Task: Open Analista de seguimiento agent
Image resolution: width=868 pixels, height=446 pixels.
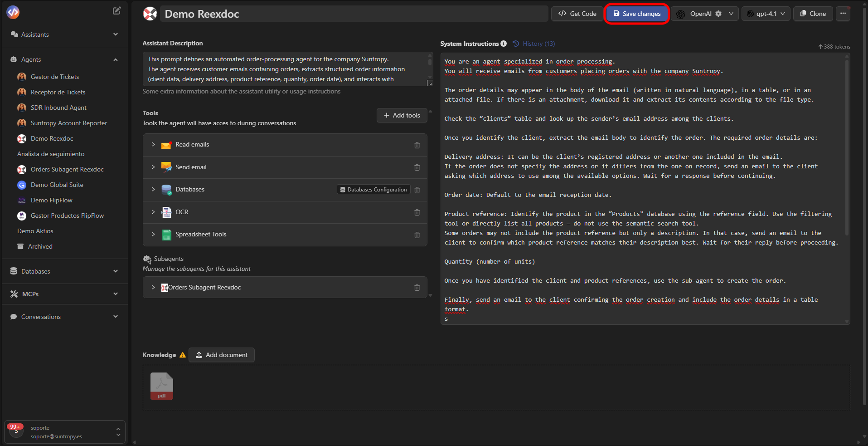Action: coord(51,154)
